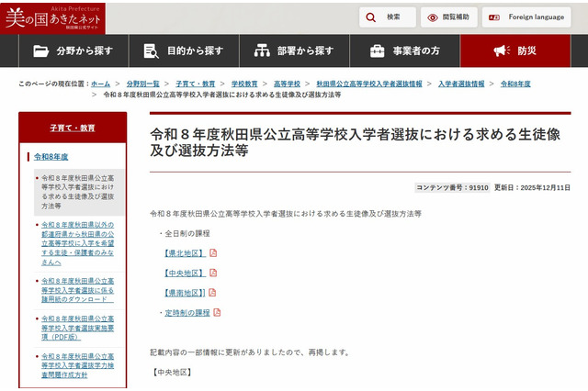Click the current page text at breadcrumb end
This screenshot has height=391, width=588.
pos(222,95)
